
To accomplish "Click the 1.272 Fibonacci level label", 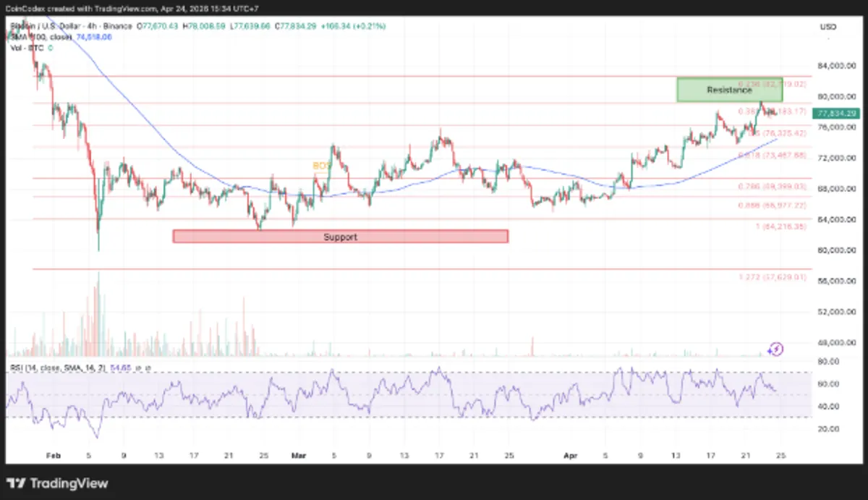I will (772, 276).
